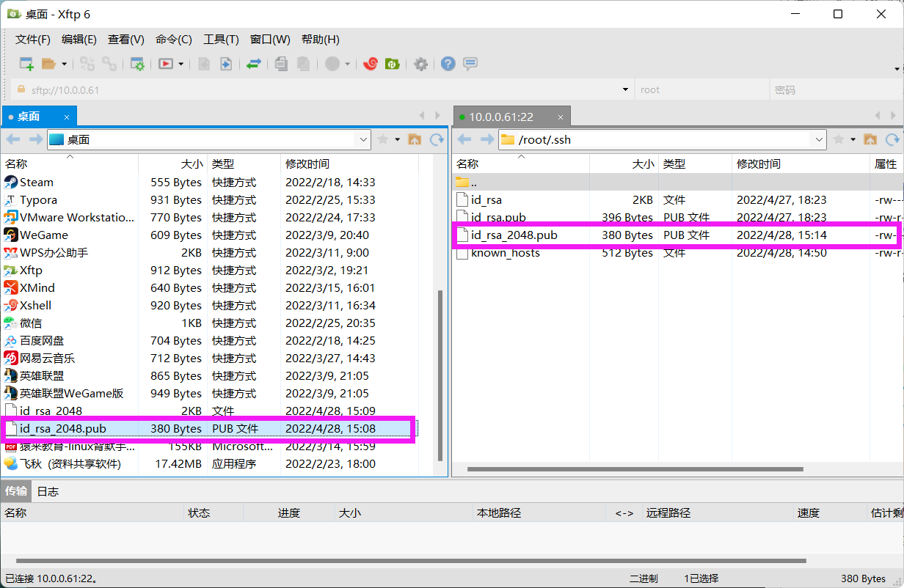The height and width of the screenshot is (588, 904).
Task: Click the 密码 password field
Action: coord(835,90)
